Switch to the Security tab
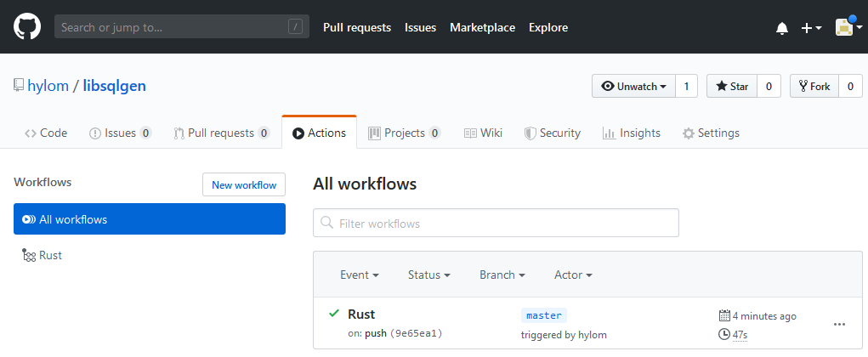The width and height of the screenshot is (868, 357). [553, 133]
